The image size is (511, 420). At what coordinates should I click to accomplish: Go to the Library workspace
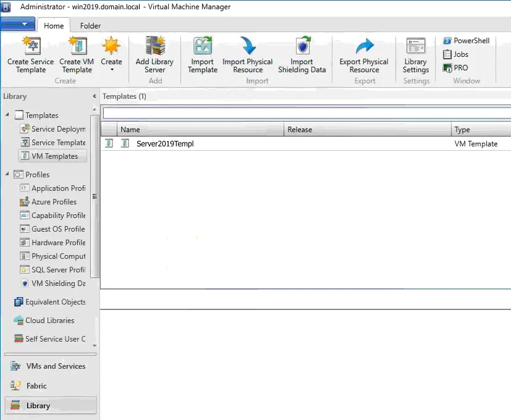(51, 405)
